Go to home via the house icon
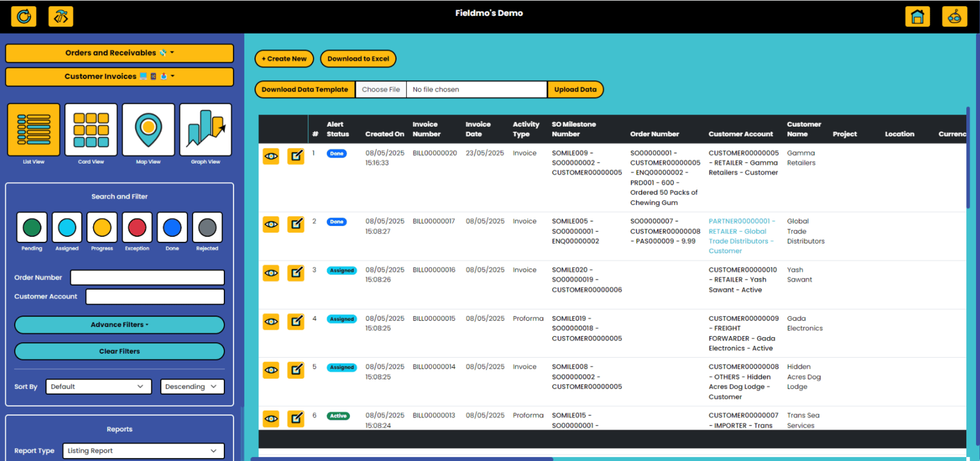The height and width of the screenshot is (461, 980). point(917,17)
